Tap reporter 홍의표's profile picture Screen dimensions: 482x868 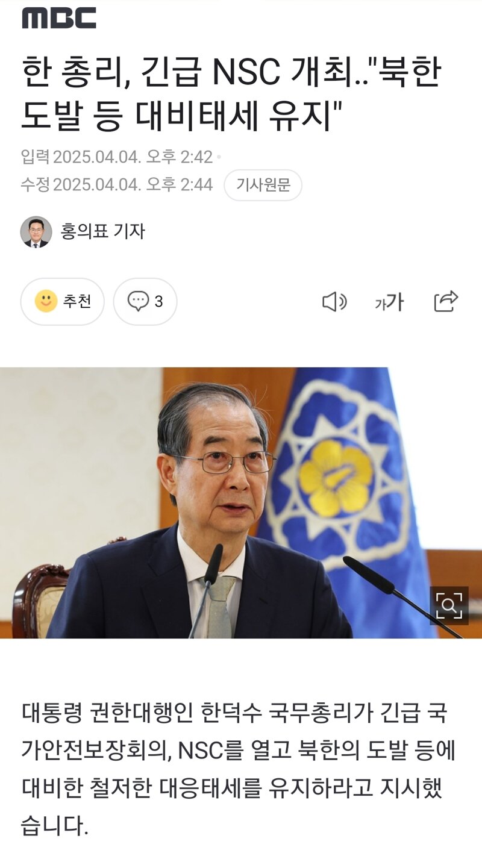tap(36, 231)
